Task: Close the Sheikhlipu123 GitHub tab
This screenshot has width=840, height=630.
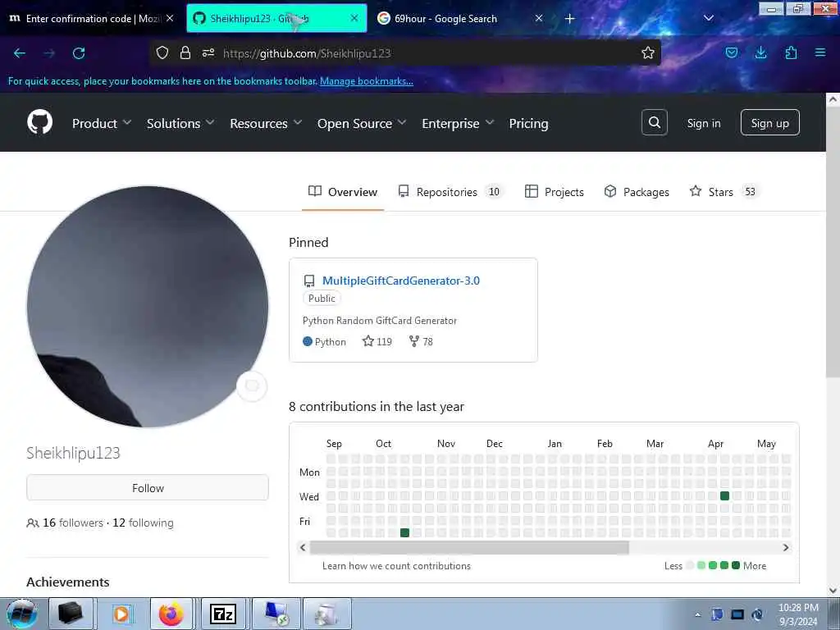Action: coord(354,18)
